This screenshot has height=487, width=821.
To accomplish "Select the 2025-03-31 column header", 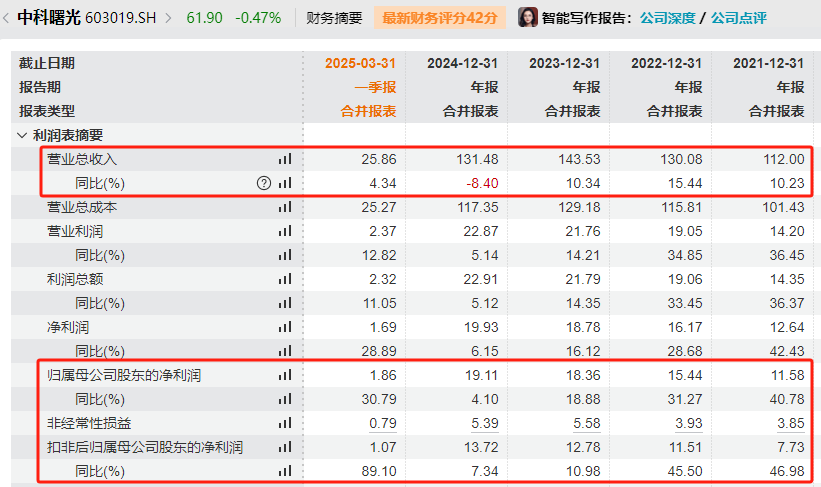I will [x=360, y=63].
